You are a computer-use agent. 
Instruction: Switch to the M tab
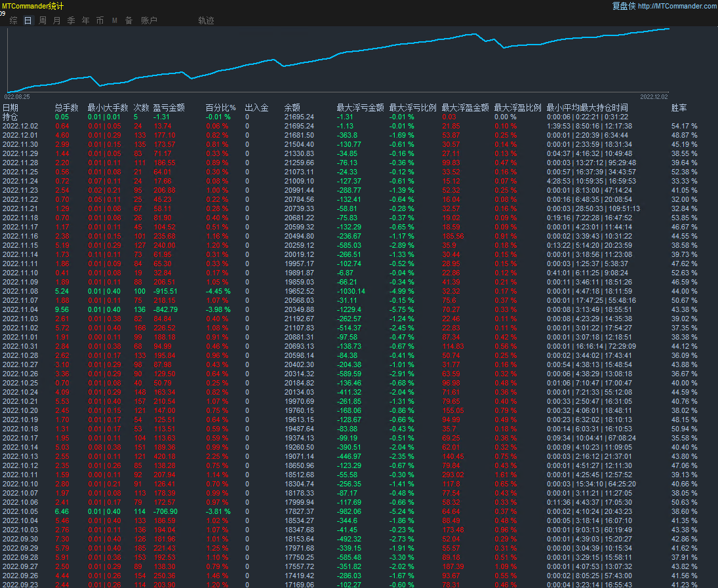pyautogui.click(x=115, y=20)
